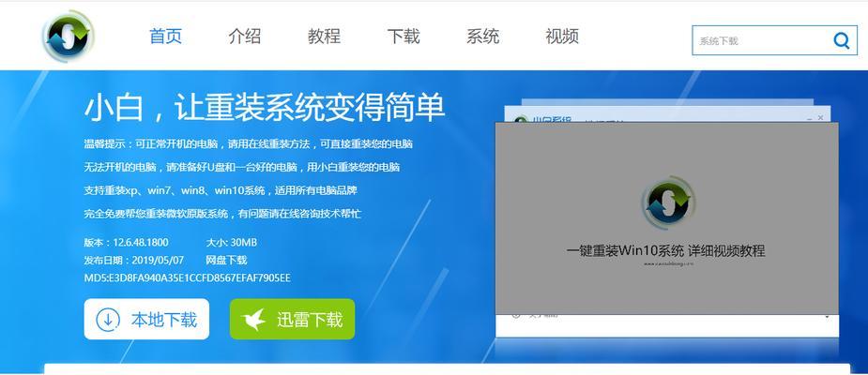Open the 教程 tutorials menu item
This screenshot has height=375, width=868.
coord(324,37)
